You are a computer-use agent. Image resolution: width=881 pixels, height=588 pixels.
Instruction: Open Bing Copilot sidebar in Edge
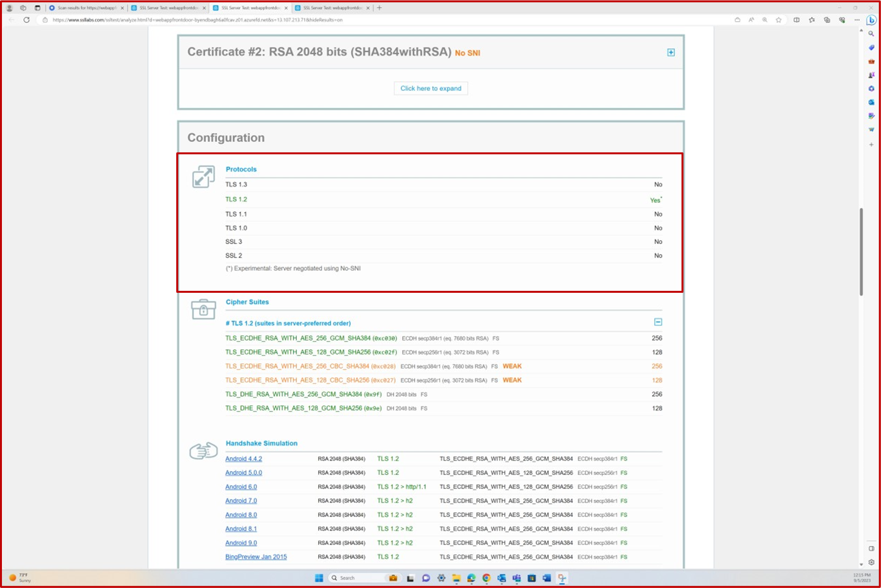pos(871,20)
